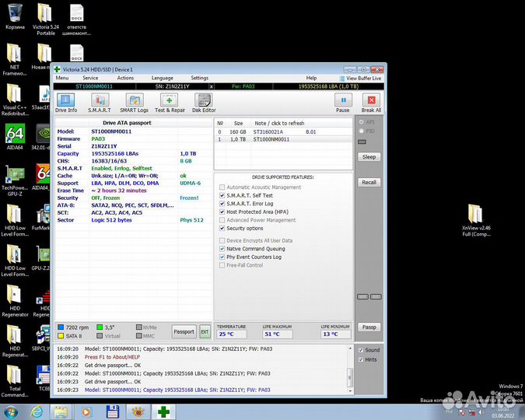Image resolution: width=525 pixels, height=420 pixels.
Task: Click 'Note / click to refresh' header
Action: pos(279,123)
